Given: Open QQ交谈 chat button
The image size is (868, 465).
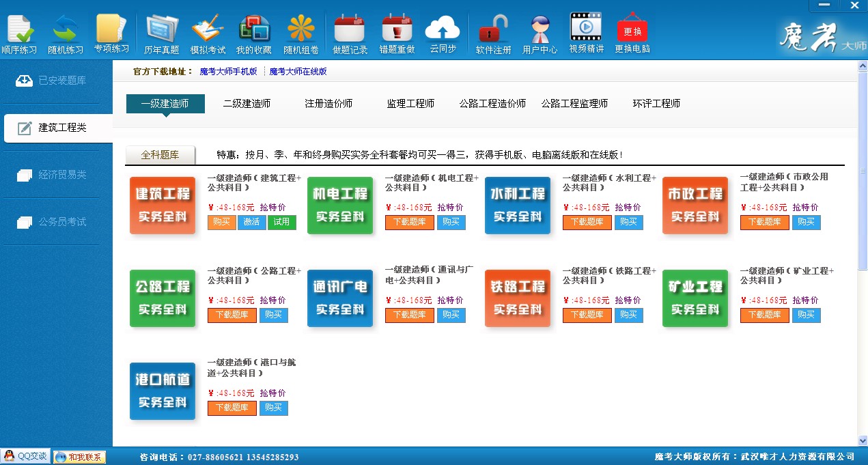Looking at the screenshot, I should coord(25,457).
